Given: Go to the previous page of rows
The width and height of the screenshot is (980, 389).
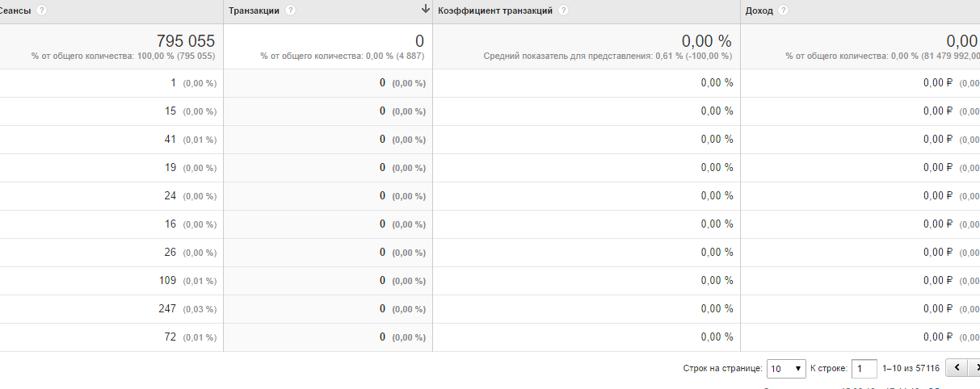Looking at the screenshot, I should pyautogui.click(x=956, y=368).
